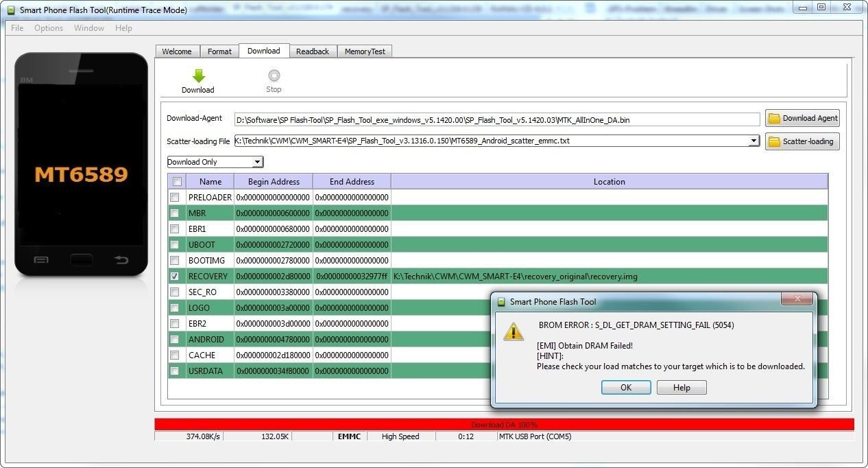The width and height of the screenshot is (868, 468).
Task: Switch to the Welcome tab
Action: pos(177,51)
